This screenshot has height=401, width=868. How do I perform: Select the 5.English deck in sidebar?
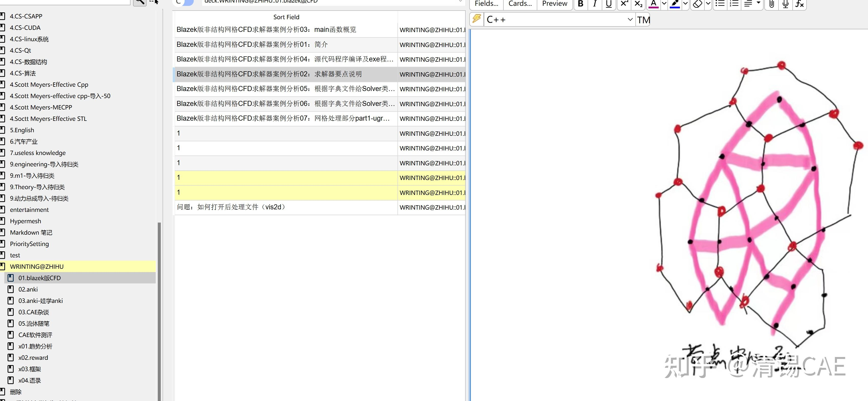tap(22, 130)
